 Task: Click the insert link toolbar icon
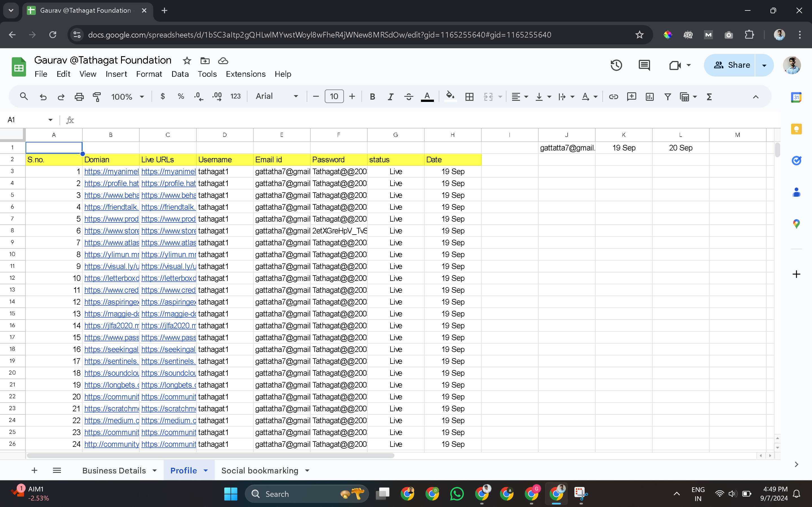coord(613,97)
